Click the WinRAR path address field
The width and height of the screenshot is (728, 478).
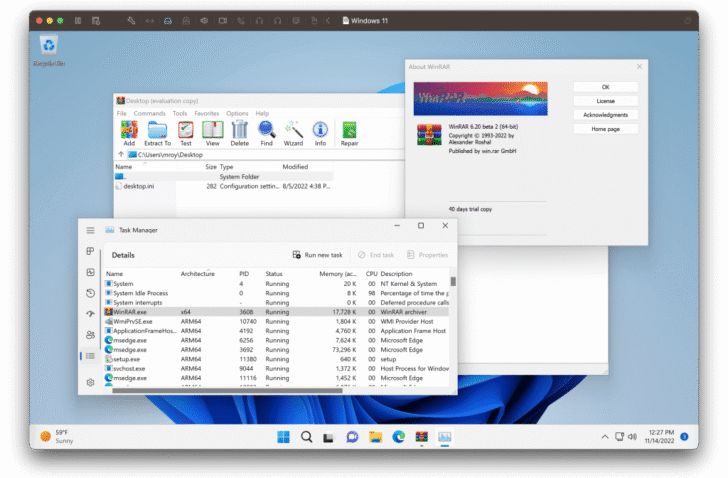pyautogui.click(x=265, y=155)
